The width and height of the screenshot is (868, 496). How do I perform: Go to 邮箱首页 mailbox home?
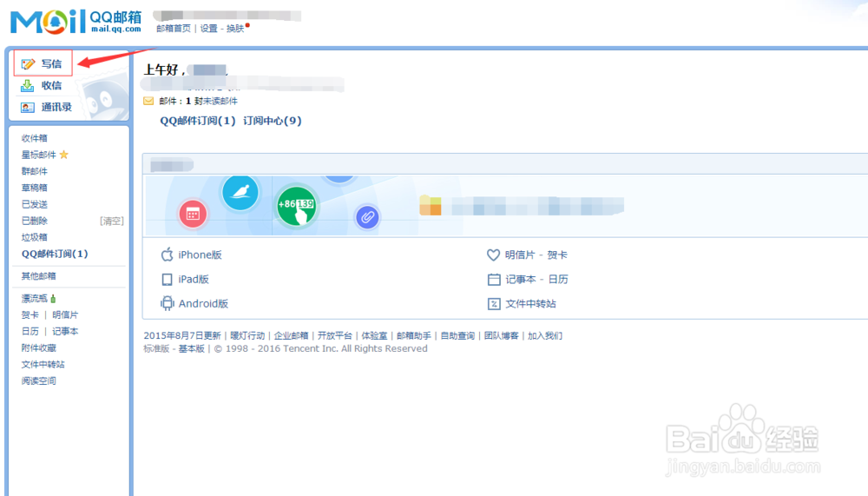[x=174, y=29]
